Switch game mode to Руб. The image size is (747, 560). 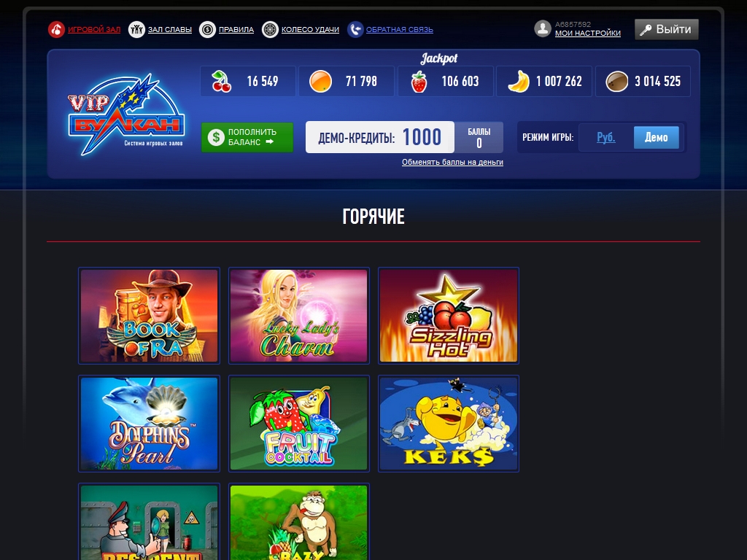coord(606,138)
